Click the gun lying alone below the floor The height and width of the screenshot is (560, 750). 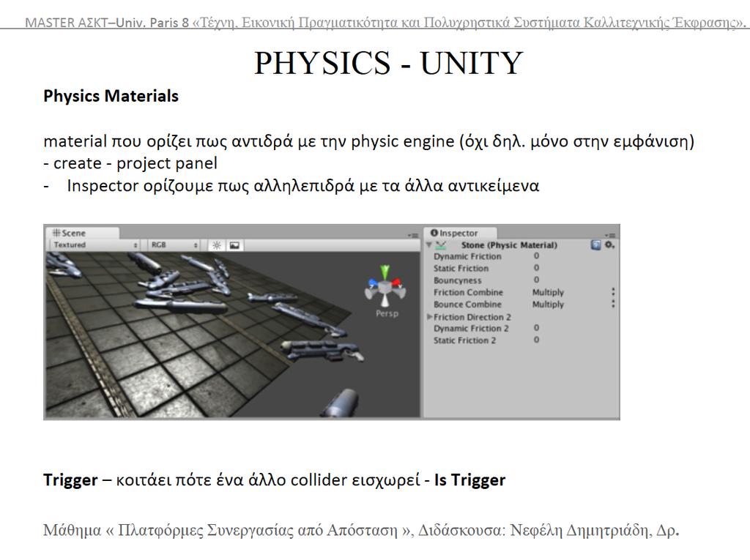pyautogui.click(x=341, y=403)
